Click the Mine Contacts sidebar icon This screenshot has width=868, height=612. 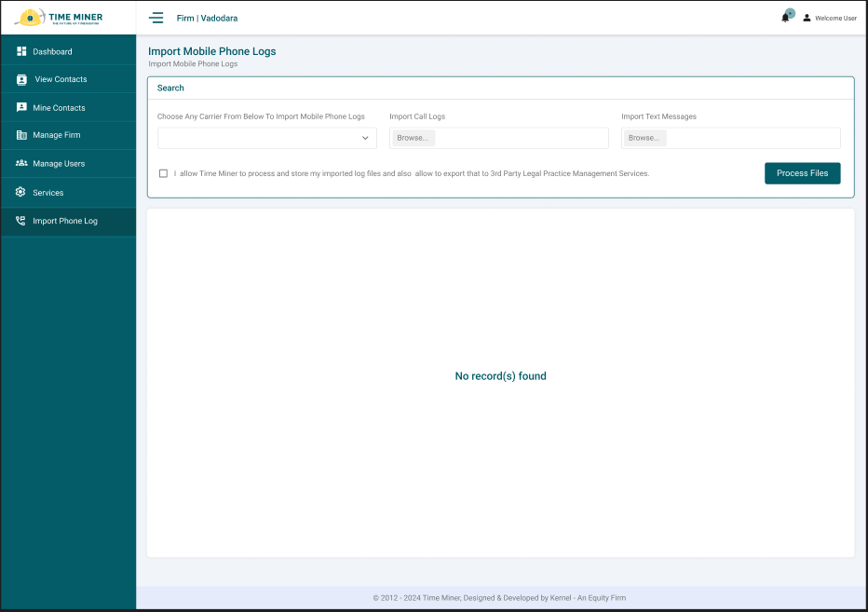click(x=21, y=107)
